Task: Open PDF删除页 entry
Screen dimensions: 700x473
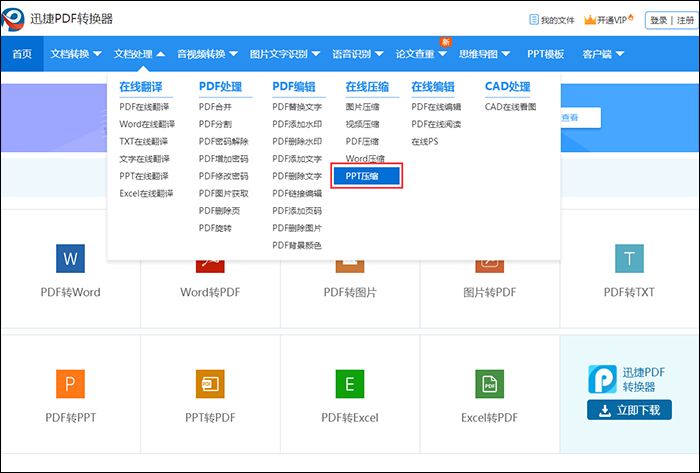Action: [219, 211]
